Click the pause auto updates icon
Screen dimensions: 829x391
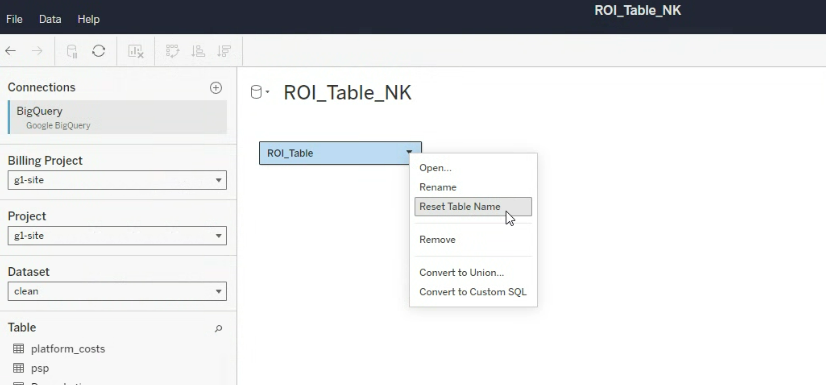tap(72, 51)
